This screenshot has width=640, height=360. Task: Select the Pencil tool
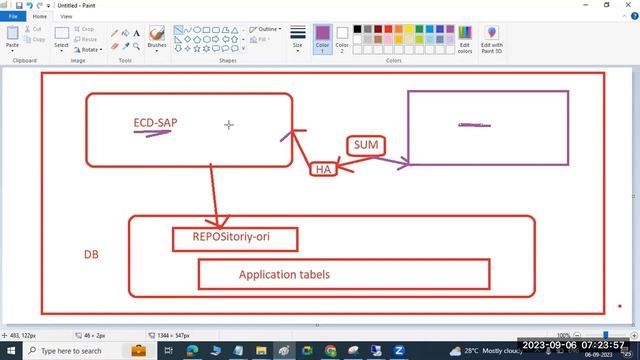114,33
